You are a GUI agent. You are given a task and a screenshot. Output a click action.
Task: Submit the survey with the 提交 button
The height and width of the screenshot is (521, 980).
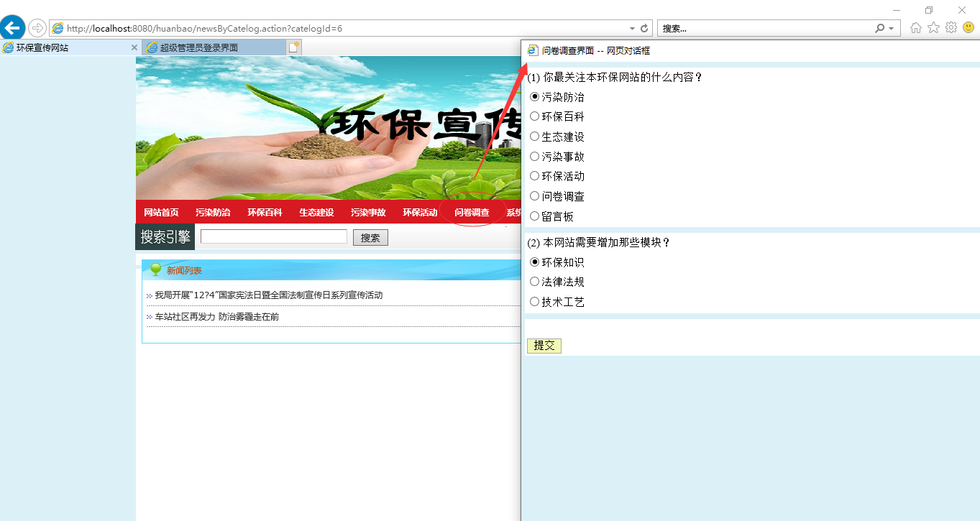click(544, 346)
